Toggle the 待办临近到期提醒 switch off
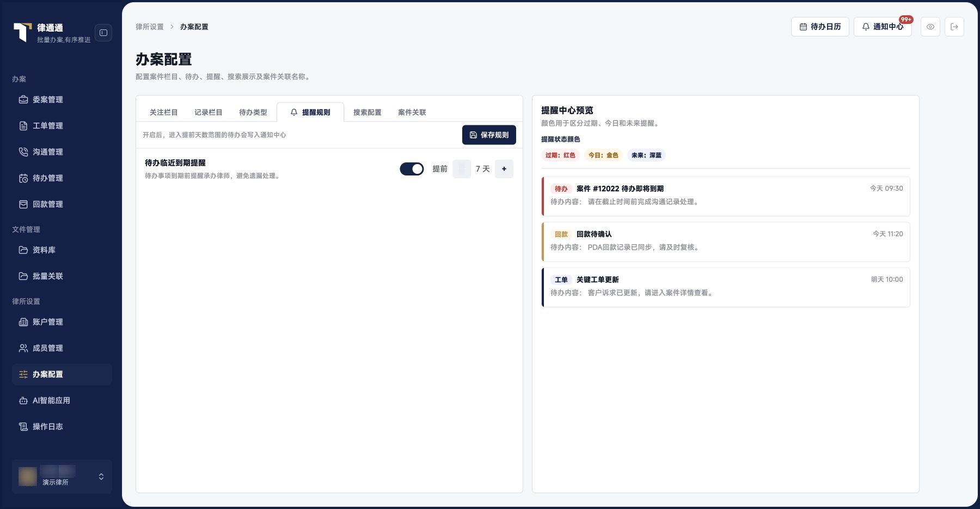The image size is (980, 509). [412, 169]
